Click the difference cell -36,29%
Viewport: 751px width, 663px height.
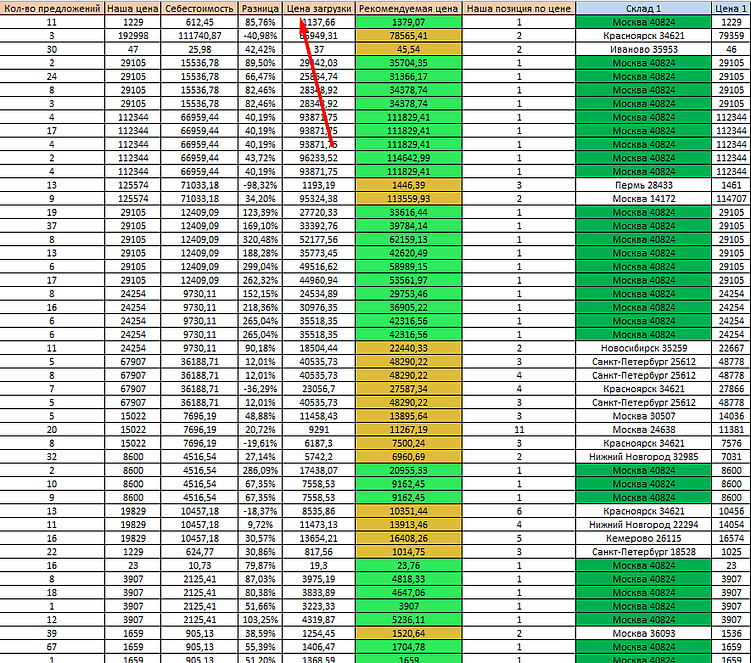tap(260, 389)
